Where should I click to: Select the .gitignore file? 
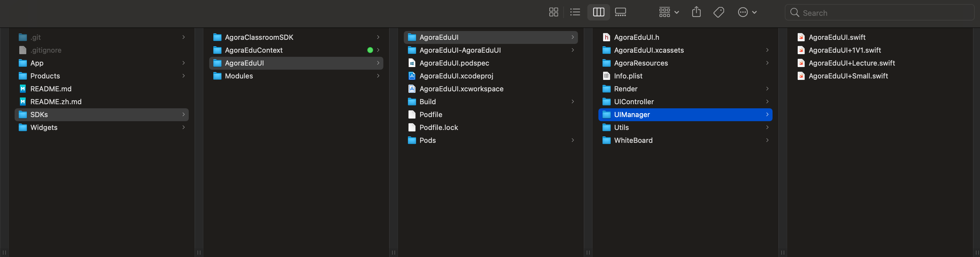[102, 50]
